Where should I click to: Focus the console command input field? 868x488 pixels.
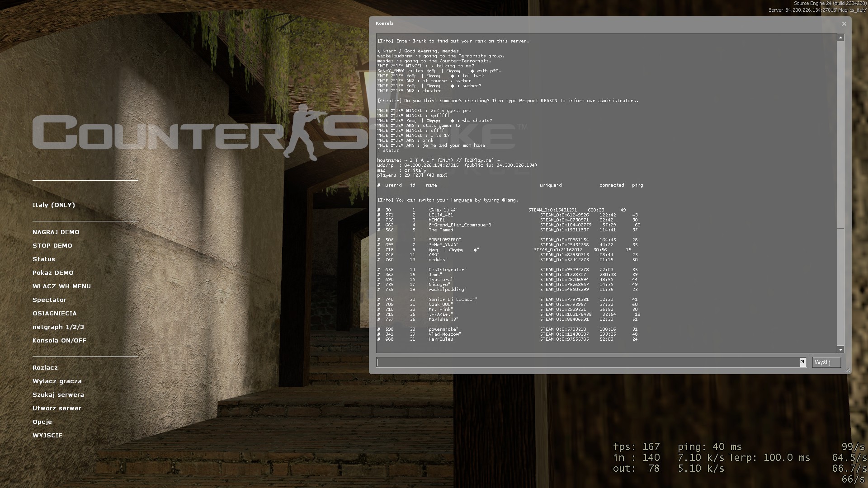[x=588, y=362]
